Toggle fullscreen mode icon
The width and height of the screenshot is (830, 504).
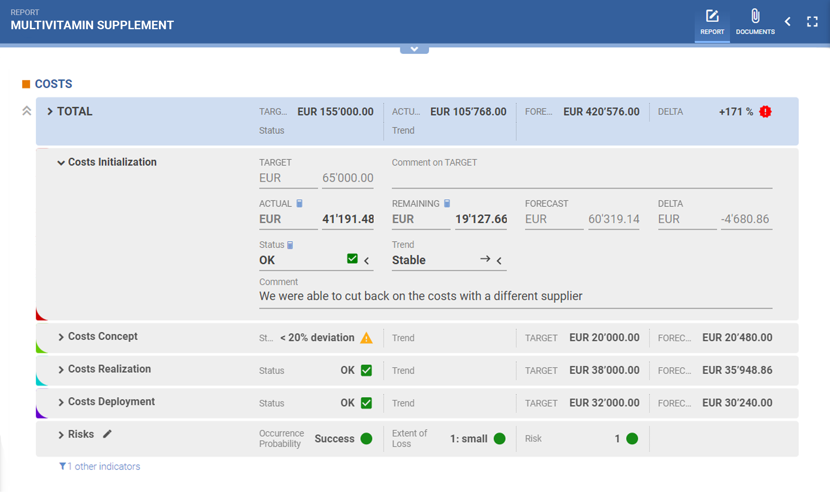812,22
